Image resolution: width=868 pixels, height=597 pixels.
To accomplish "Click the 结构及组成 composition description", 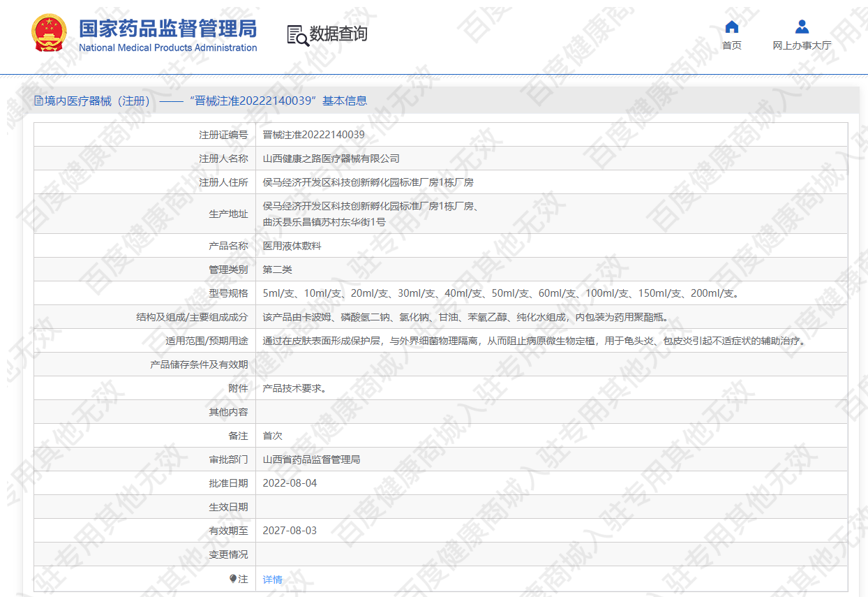I will (x=465, y=317).
